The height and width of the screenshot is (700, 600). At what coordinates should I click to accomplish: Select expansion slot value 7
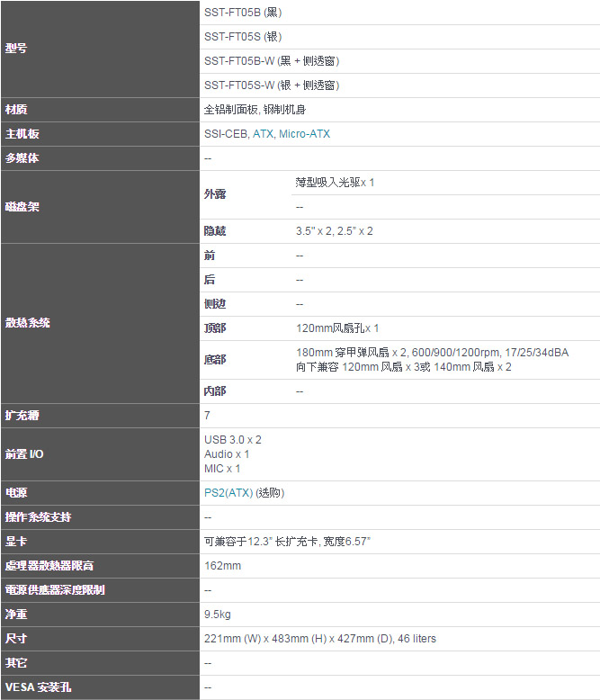point(207,416)
